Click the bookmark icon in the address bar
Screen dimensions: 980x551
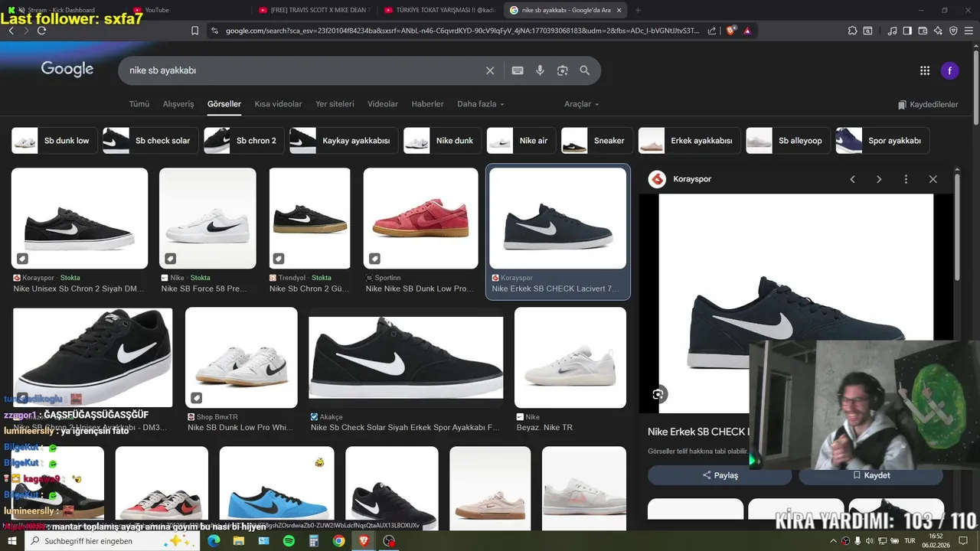click(194, 31)
